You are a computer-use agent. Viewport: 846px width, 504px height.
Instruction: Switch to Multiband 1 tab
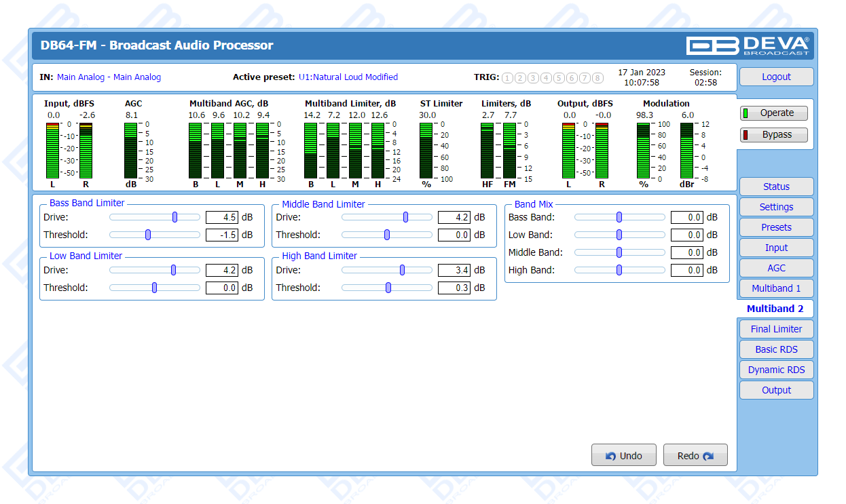[776, 288]
